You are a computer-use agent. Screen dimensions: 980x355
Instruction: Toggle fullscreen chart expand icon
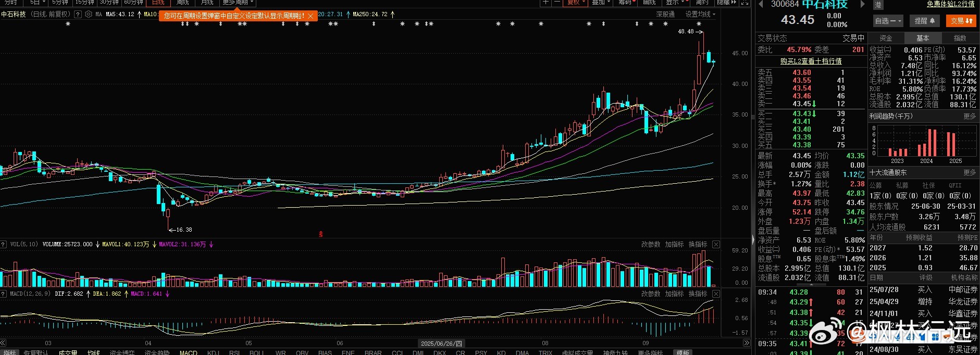[x=745, y=3]
